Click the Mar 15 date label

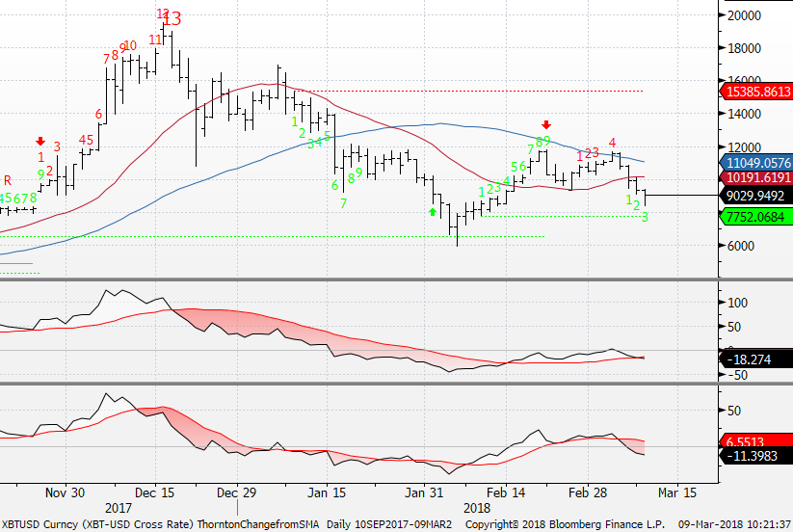pos(677,492)
